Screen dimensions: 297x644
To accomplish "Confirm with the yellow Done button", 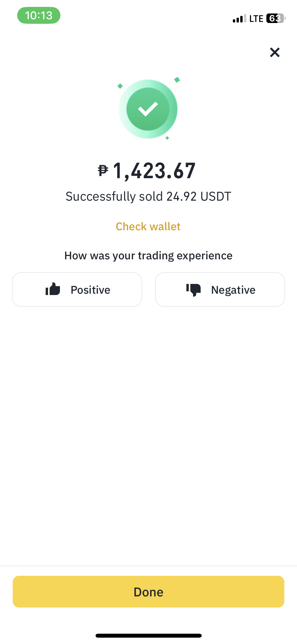I will [148, 592].
